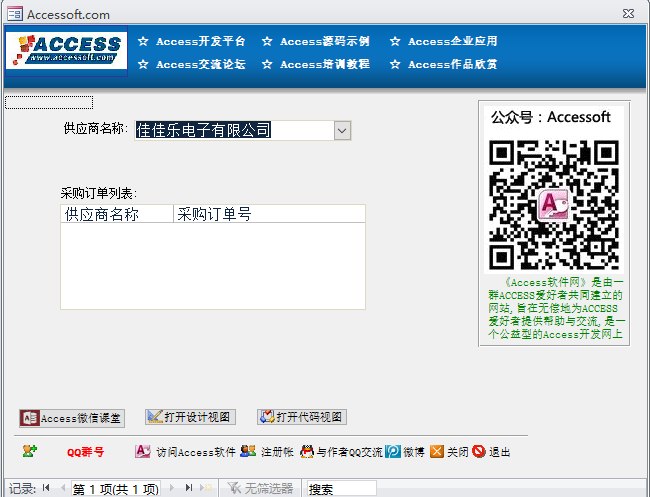This screenshot has height=497, width=650.
Task: Expand the 供应商名称 combo box dropdown arrow
Action: click(342, 131)
